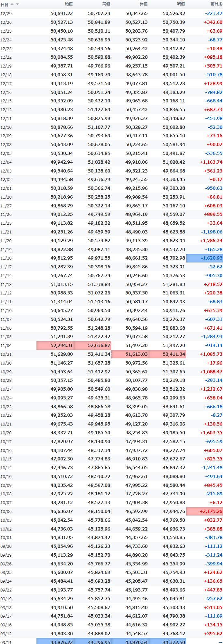Select change value +342.60
The height and width of the screenshot is (644, 223).
213,22
